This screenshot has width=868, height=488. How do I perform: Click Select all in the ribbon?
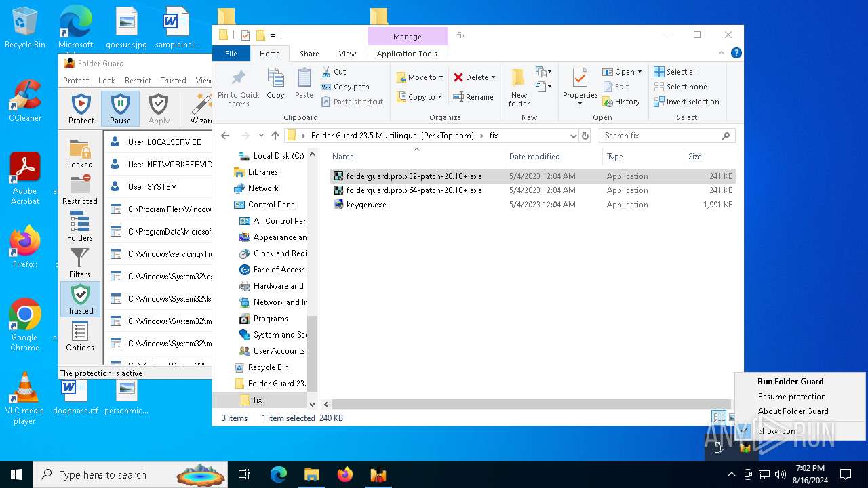(x=675, y=72)
